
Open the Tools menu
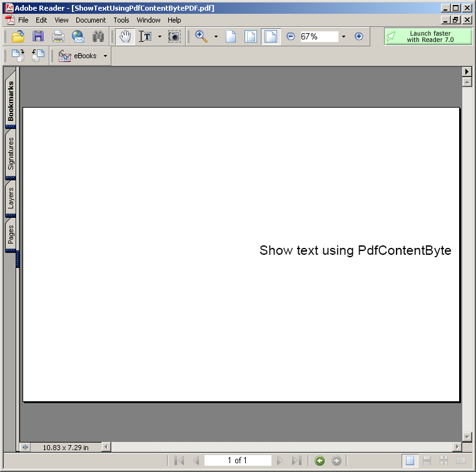point(121,20)
